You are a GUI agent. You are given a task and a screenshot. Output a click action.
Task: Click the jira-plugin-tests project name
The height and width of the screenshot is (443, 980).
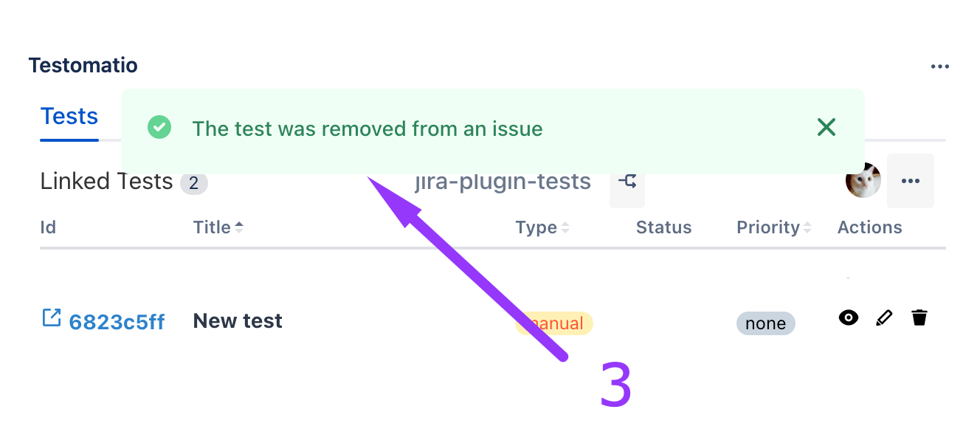click(503, 182)
